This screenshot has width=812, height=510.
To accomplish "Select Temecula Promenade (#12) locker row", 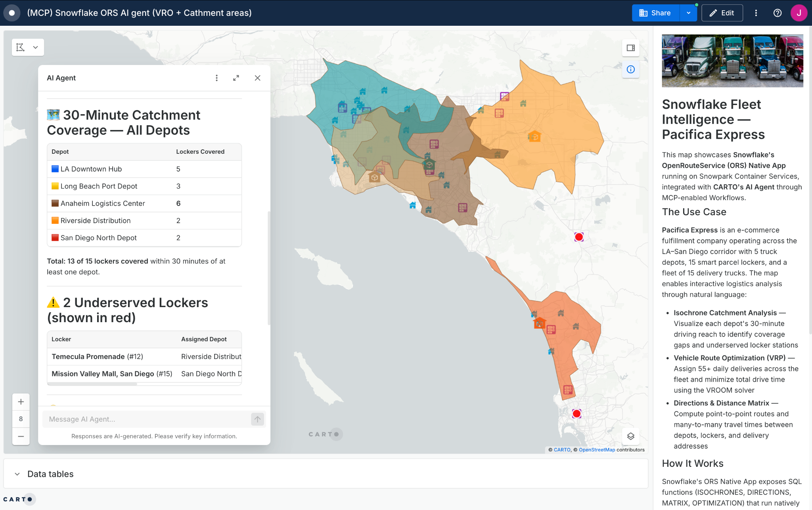I will pos(144,357).
